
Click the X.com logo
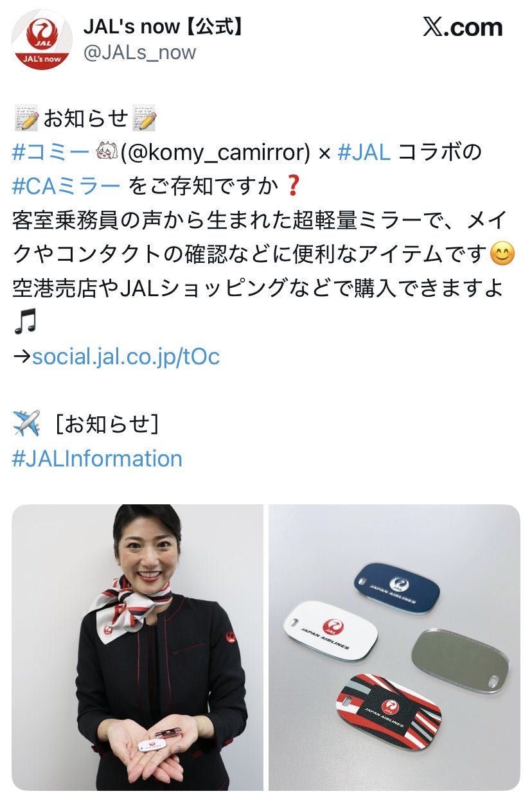pos(463,27)
